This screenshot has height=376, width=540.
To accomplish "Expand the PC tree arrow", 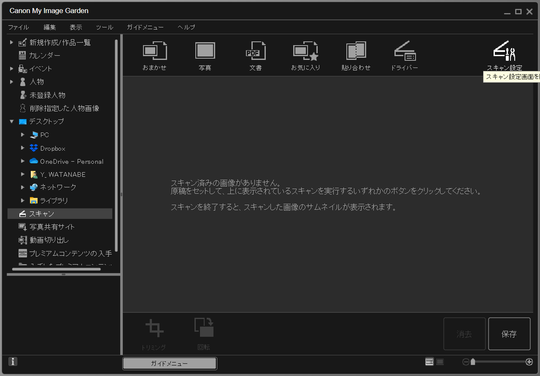I will pos(22,135).
